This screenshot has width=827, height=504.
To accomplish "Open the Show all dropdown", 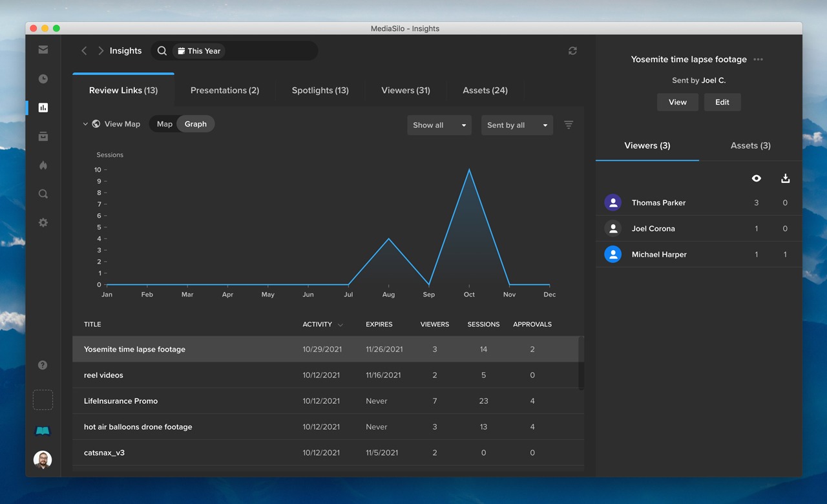I will tap(439, 125).
